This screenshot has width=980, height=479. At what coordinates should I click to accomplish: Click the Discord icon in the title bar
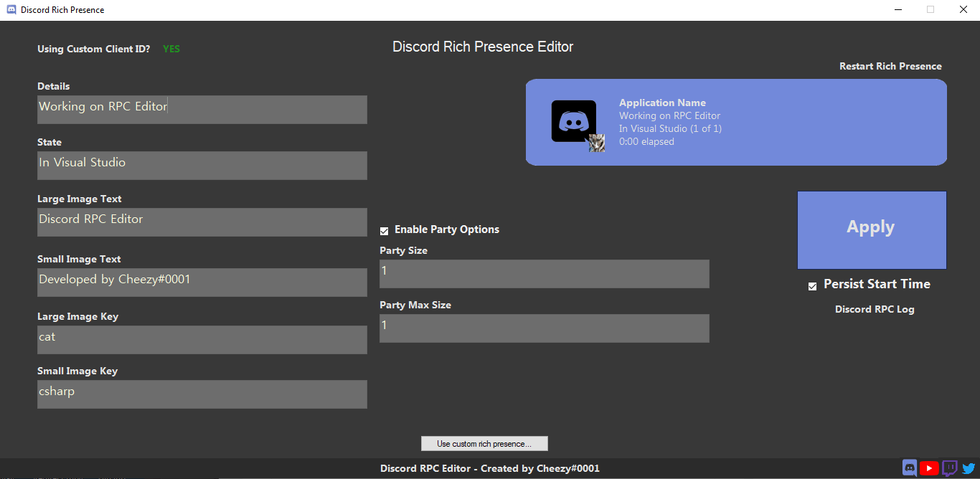coord(10,9)
